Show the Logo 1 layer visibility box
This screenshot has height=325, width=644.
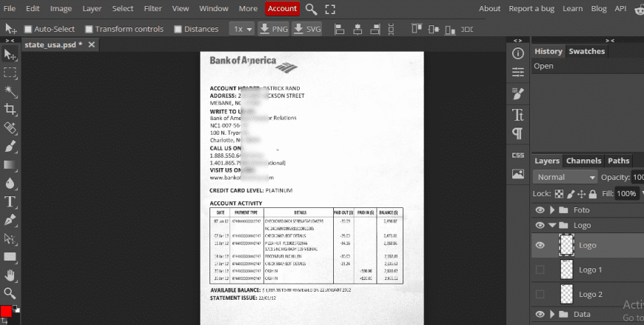540,269
